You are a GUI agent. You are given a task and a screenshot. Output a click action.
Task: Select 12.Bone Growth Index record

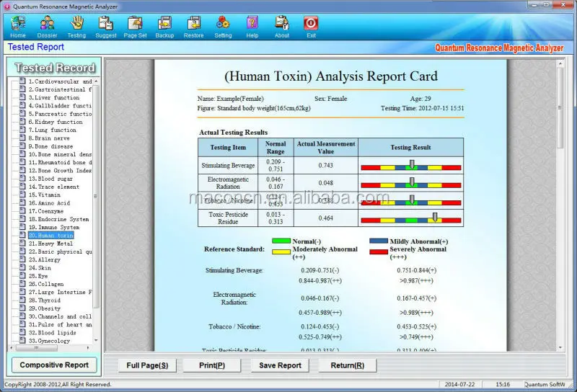tap(61, 170)
